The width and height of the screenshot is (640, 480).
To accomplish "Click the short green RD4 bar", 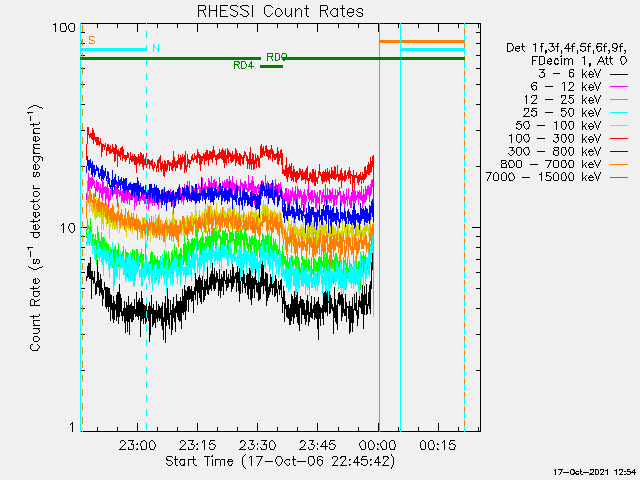I will pyautogui.click(x=271, y=66).
